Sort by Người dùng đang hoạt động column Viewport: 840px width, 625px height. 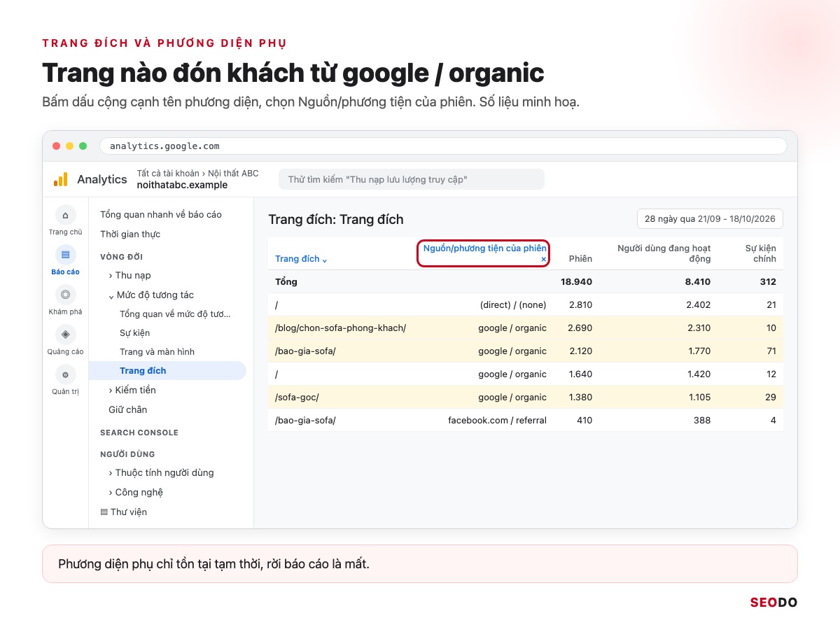(x=664, y=253)
